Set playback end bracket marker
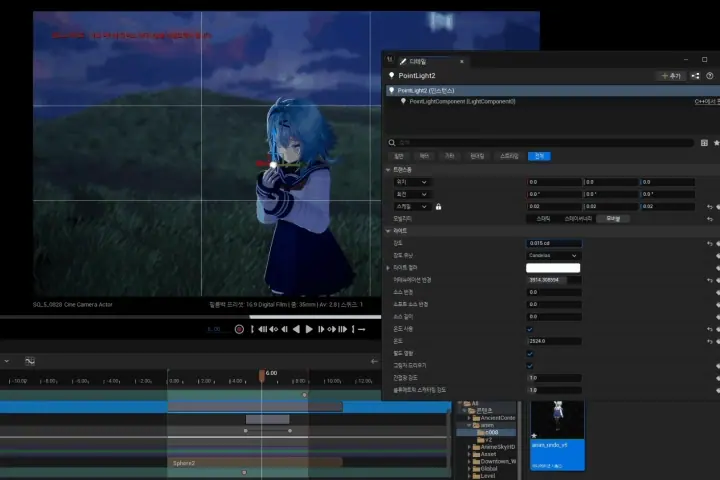The height and width of the screenshot is (480, 720). point(353,329)
